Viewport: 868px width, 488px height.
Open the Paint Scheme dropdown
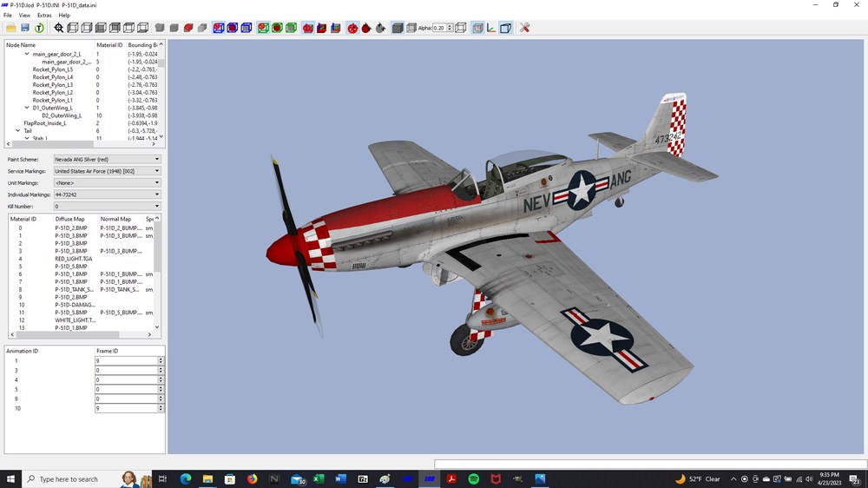click(108, 159)
